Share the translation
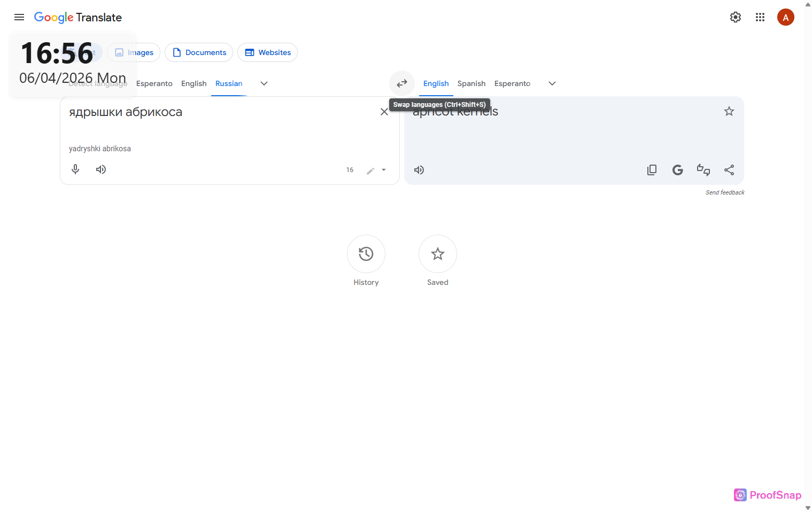This screenshot has width=812, height=512. [x=729, y=170]
